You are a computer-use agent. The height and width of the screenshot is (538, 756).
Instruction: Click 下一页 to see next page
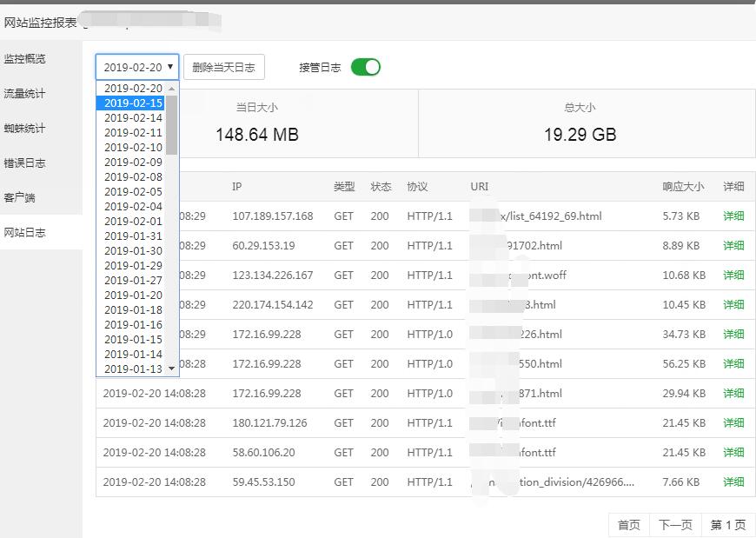(675, 525)
